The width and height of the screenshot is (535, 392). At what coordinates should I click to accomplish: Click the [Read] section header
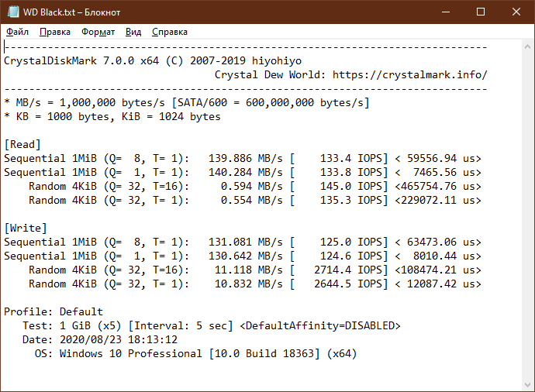click(x=22, y=145)
